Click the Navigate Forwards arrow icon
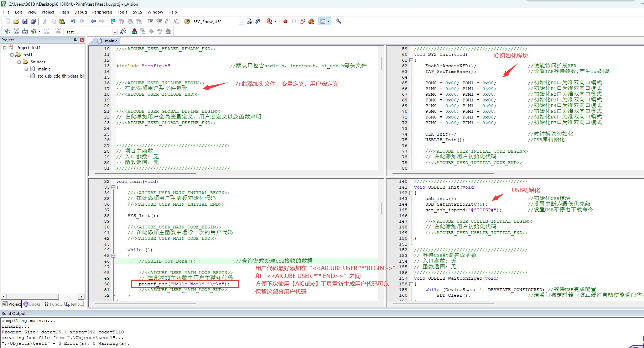Image resolution: width=644 pixels, height=348 pixels. point(102,21)
